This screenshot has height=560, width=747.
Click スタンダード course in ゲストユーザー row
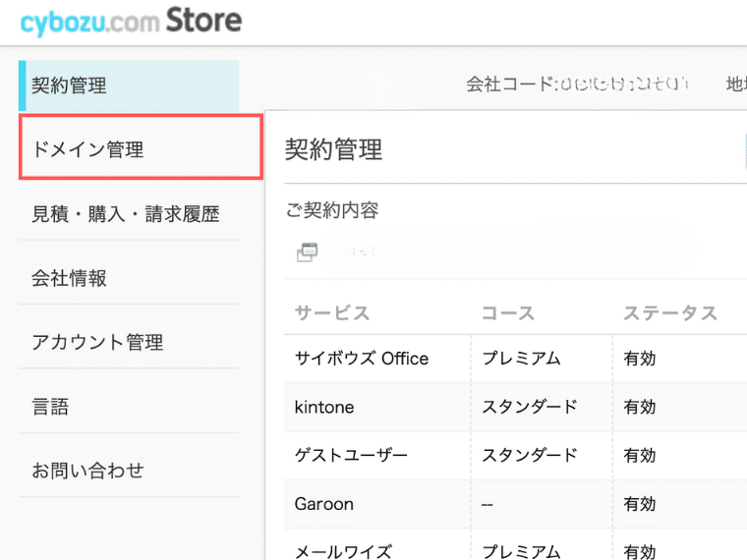[530, 455]
